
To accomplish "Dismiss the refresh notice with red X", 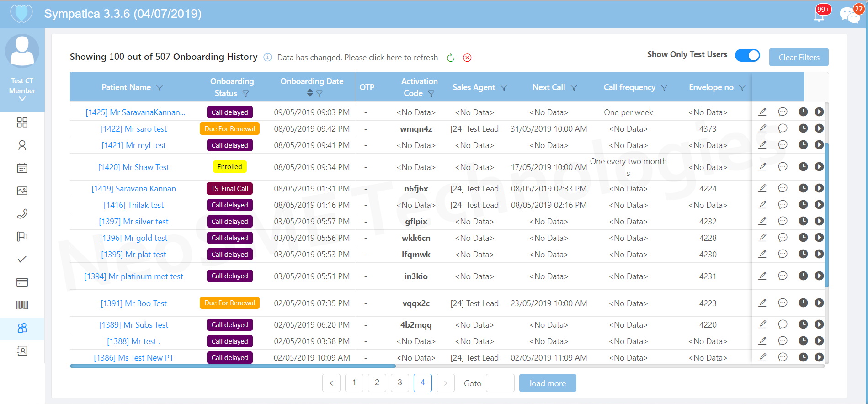I will click(467, 58).
